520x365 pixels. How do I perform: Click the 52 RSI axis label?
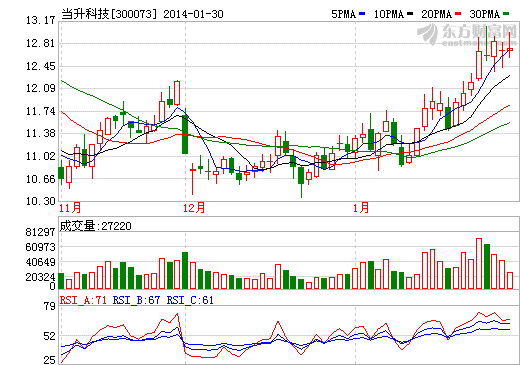[50, 336]
